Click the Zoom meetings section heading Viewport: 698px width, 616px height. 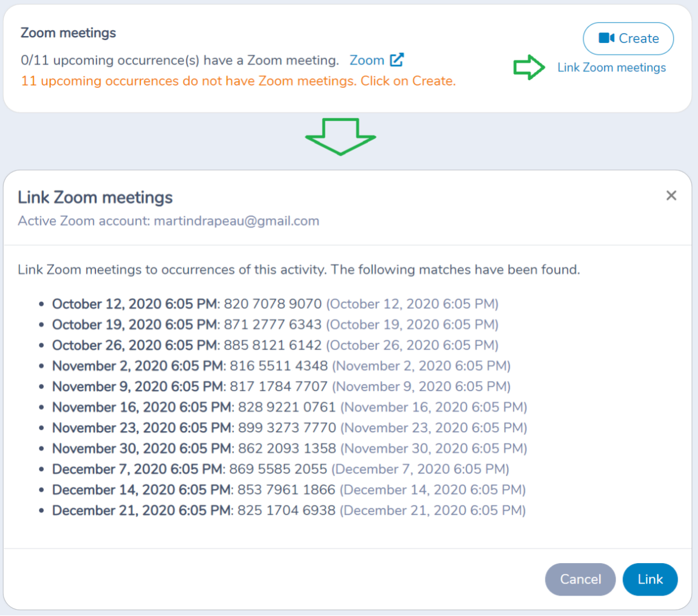[x=68, y=33]
